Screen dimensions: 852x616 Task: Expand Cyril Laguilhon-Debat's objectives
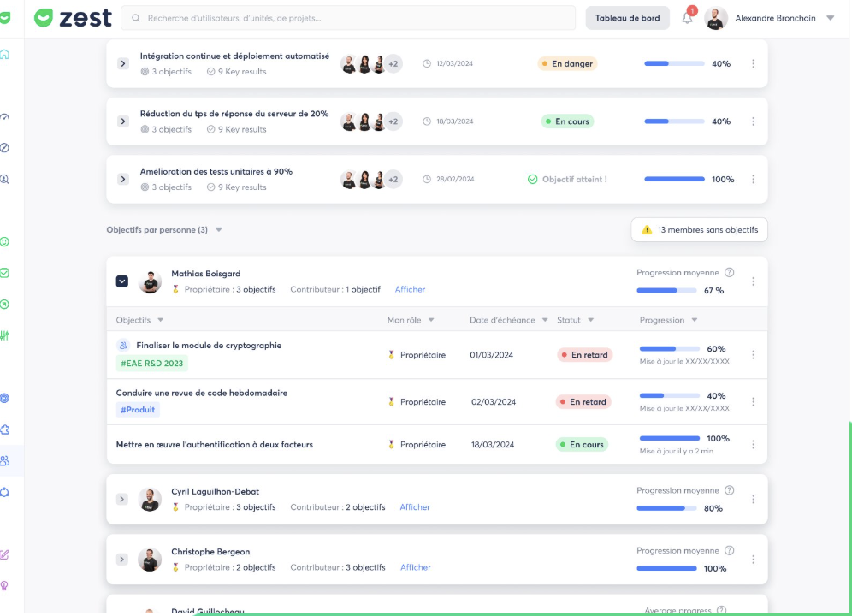[x=122, y=500]
